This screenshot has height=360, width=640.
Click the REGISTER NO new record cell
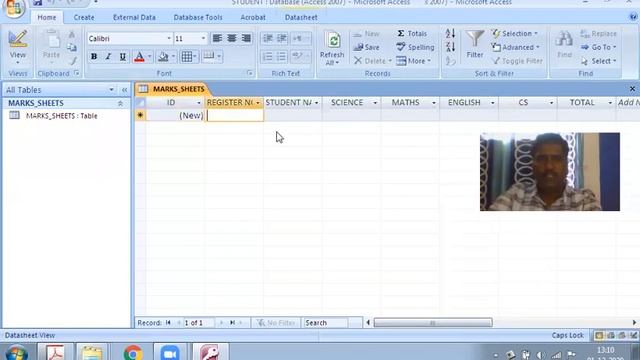[x=235, y=116]
